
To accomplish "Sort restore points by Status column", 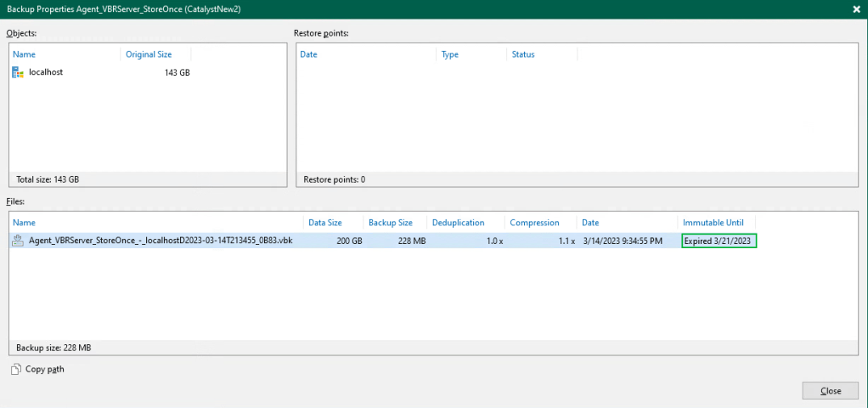I will coord(523,54).
